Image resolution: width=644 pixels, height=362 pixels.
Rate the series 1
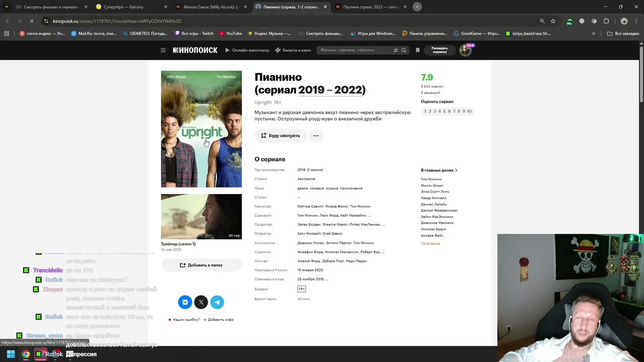[x=425, y=111]
